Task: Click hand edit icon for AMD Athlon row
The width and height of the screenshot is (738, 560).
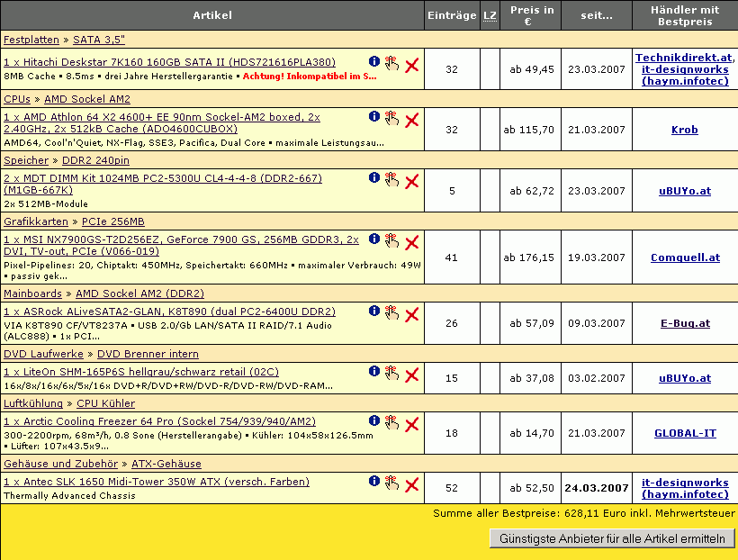Action: tap(391, 118)
